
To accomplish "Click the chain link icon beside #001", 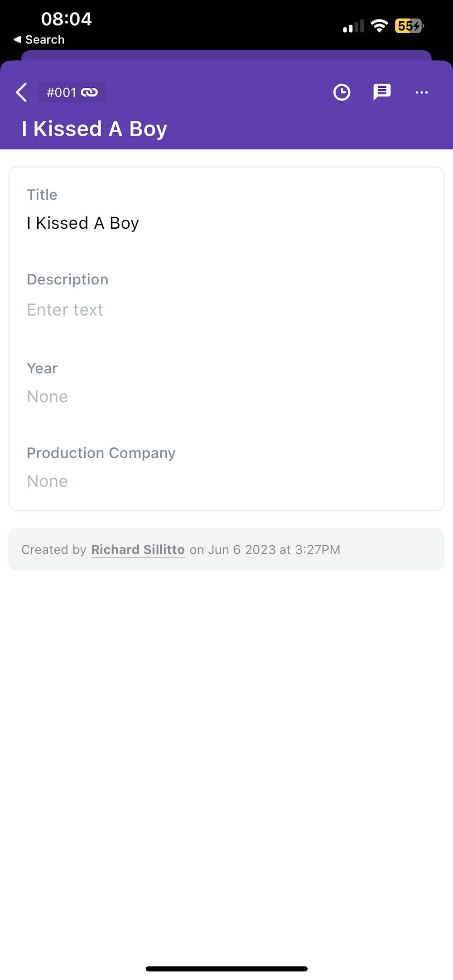I will [x=89, y=92].
